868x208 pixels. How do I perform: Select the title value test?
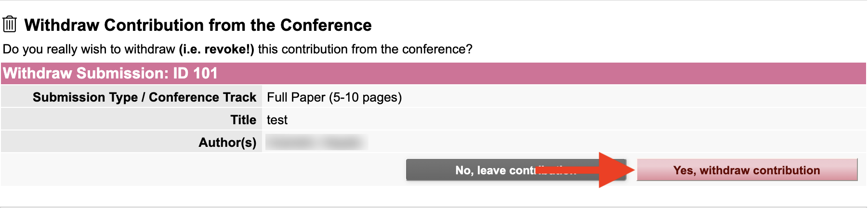(x=277, y=120)
